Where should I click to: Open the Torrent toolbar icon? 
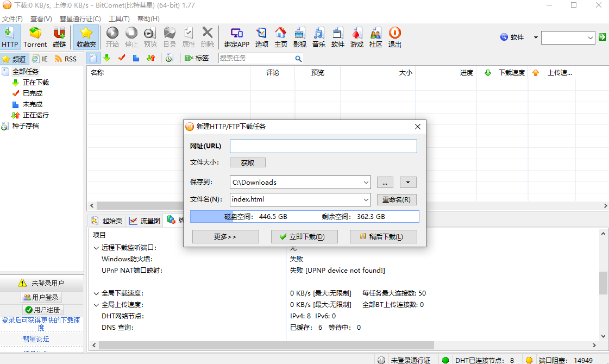35,37
